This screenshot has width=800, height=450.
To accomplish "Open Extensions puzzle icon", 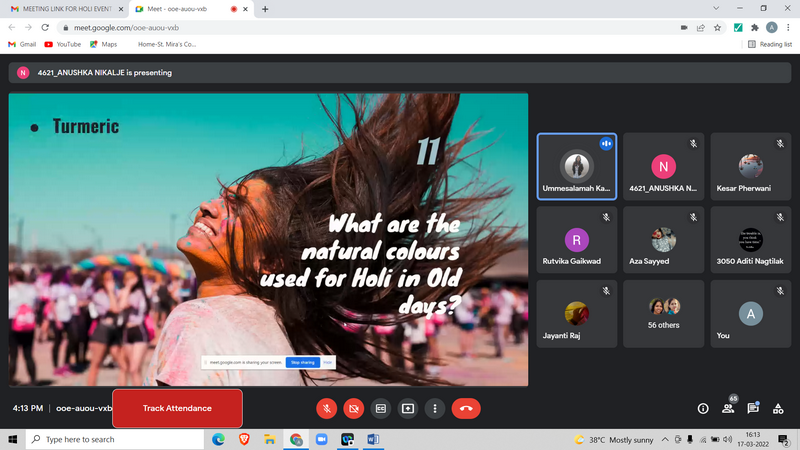I will pos(755,28).
